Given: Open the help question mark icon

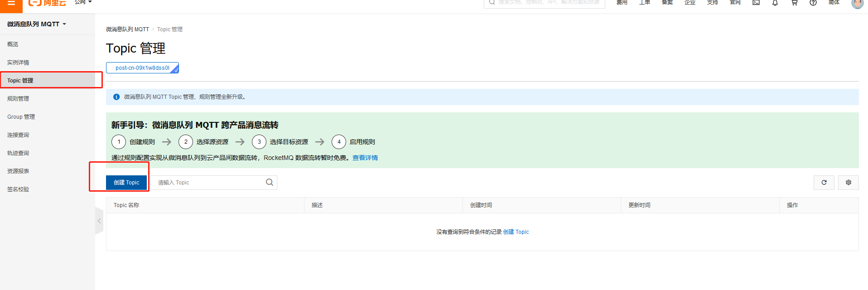Looking at the screenshot, I should click(813, 3).
